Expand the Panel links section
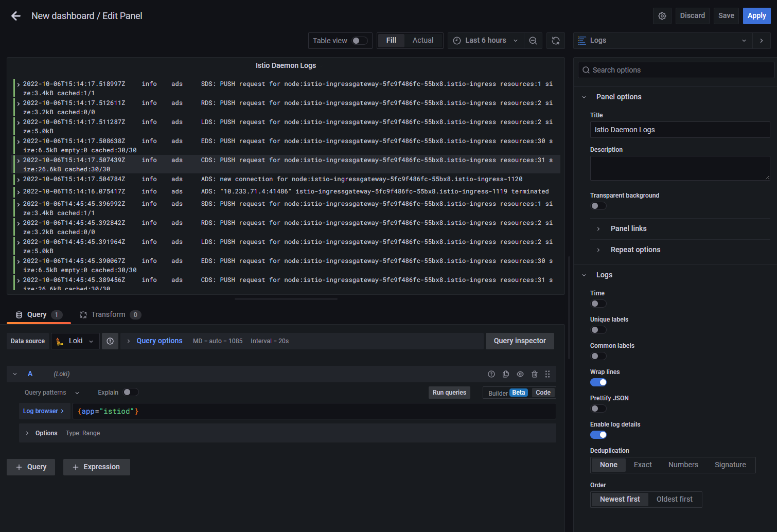This screenshot has width=777, height=532. pos(628,228)
